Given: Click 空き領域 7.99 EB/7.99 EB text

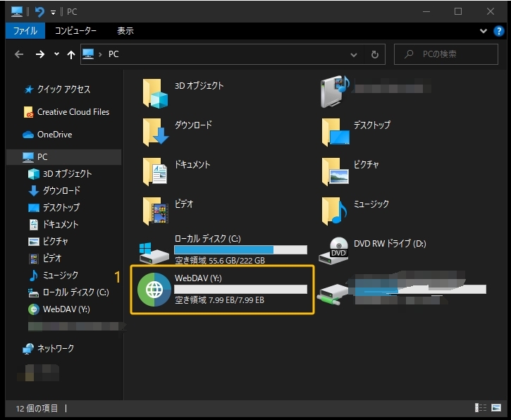Looking at the screenshot, I should (219, 300).
